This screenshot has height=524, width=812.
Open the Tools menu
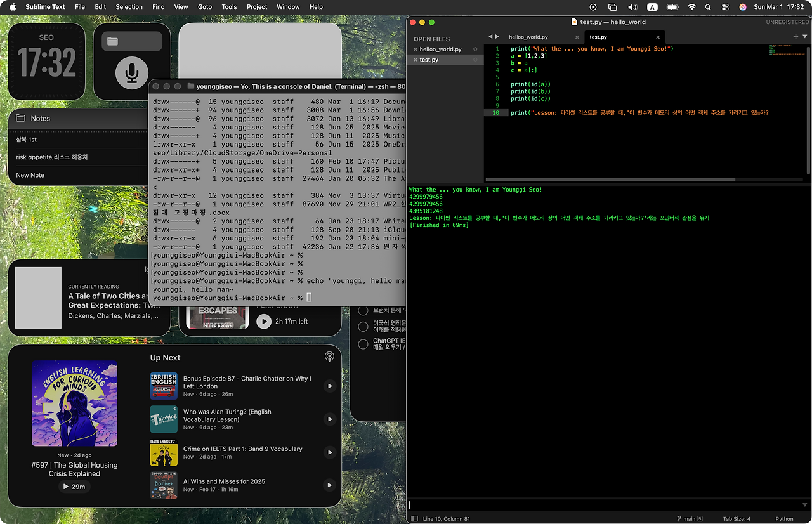coord(229,7)
